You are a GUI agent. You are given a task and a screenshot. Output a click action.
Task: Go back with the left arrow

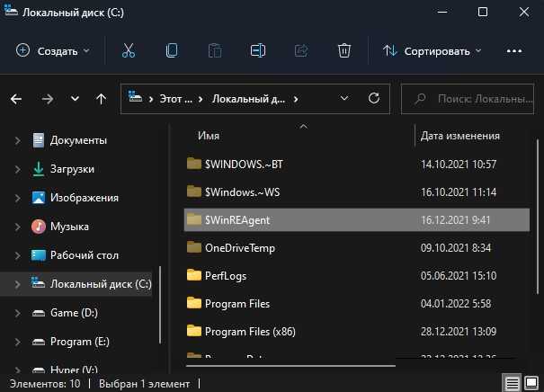point(16,99)
